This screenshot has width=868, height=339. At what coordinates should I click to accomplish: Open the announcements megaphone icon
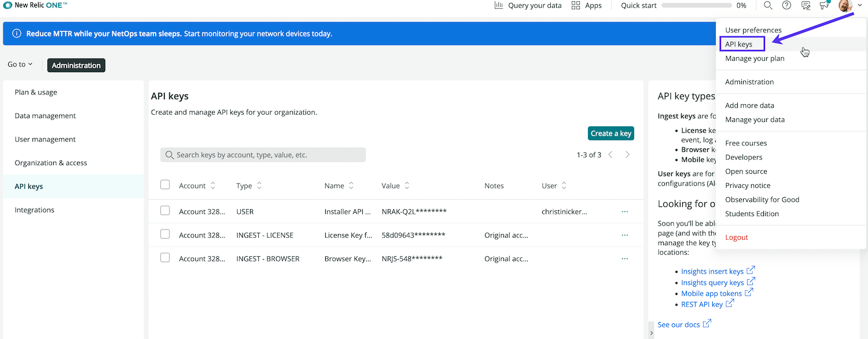tap(824, 5)
